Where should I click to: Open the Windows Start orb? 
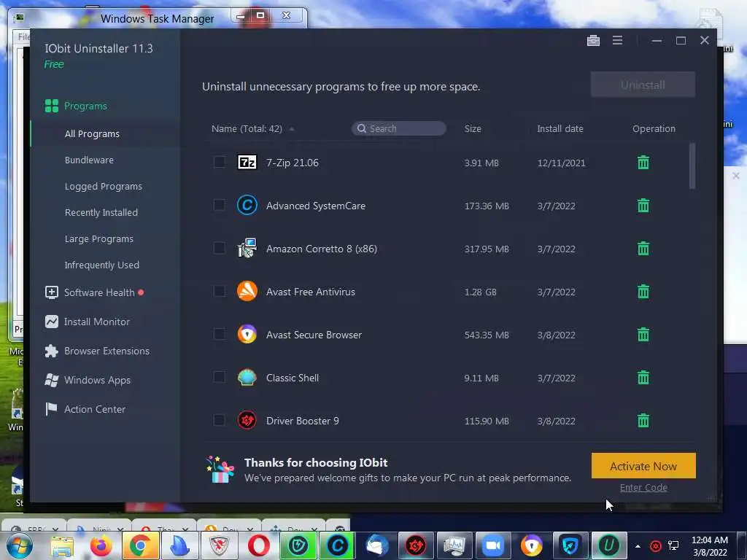click(x=19, y=545)
